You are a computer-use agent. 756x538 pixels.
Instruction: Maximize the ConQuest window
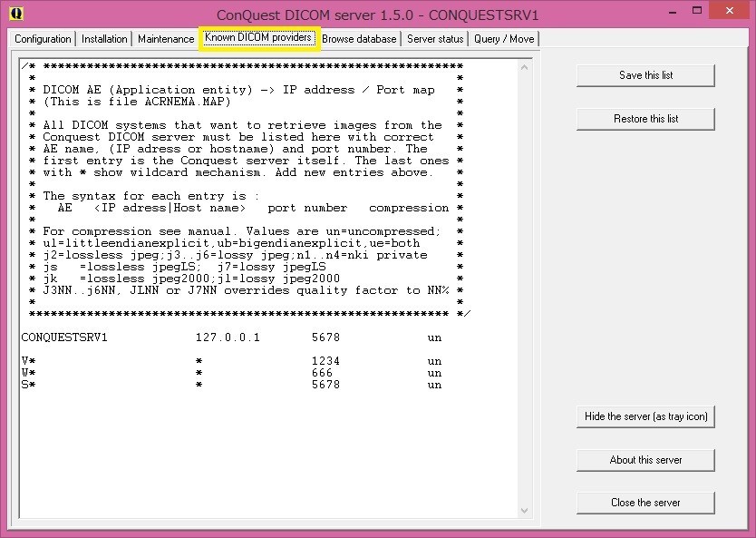pos(697,11)
